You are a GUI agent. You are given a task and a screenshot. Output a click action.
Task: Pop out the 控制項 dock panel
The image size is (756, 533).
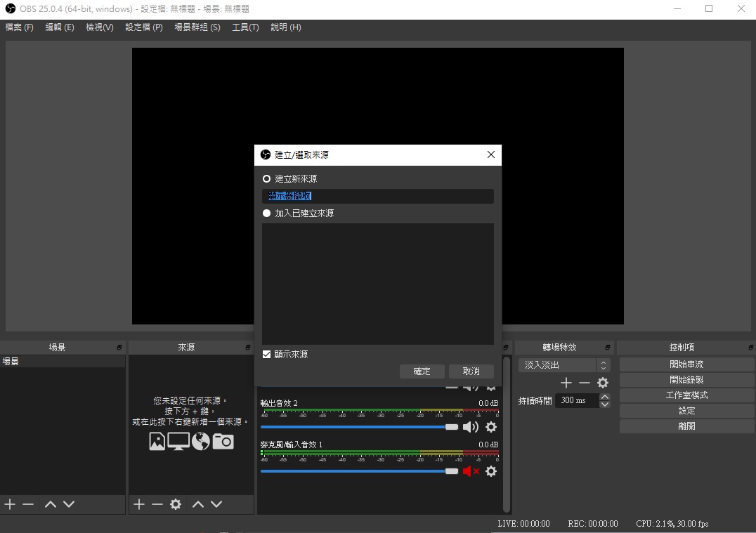click(x=749, y=348)
